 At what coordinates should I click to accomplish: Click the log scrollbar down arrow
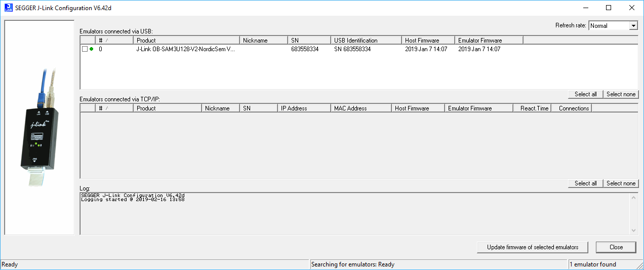[634, 230]
